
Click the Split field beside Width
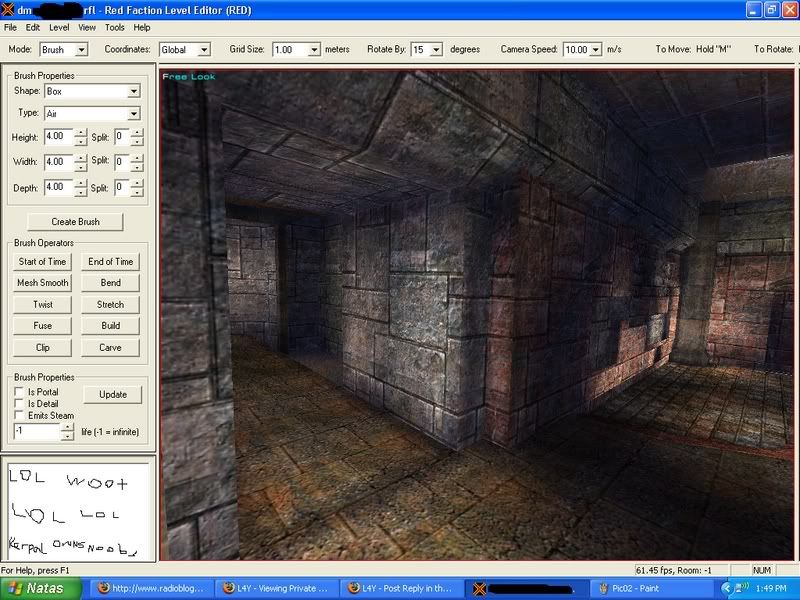click(122, 162)
